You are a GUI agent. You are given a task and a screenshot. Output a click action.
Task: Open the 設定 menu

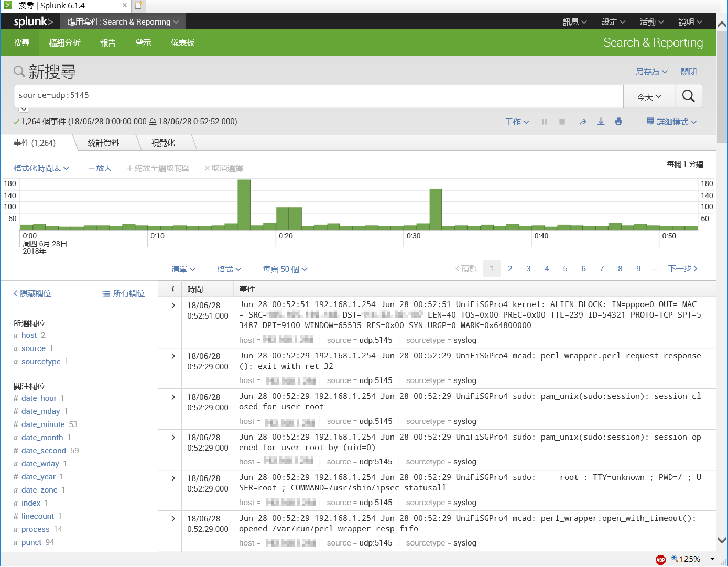pos(612,22)
